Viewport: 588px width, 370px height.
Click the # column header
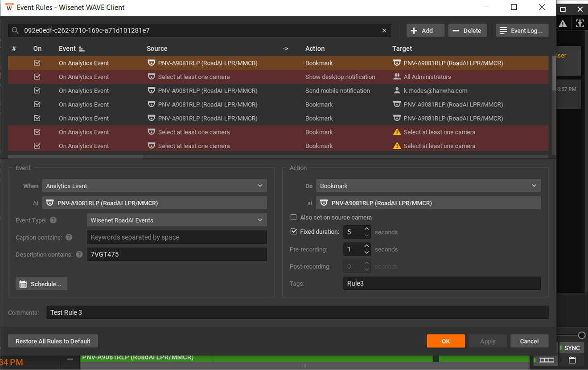[14, 49]
